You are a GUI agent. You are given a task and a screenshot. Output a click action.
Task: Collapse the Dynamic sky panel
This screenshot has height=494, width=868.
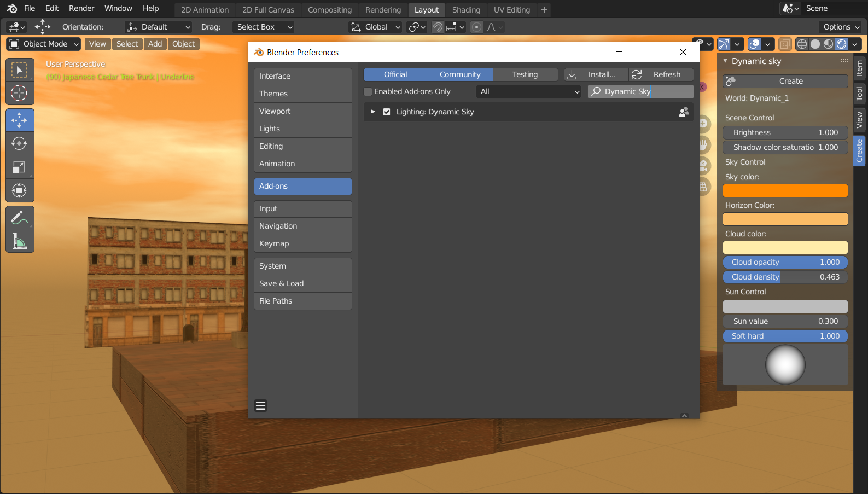click(x=725, y=61)
